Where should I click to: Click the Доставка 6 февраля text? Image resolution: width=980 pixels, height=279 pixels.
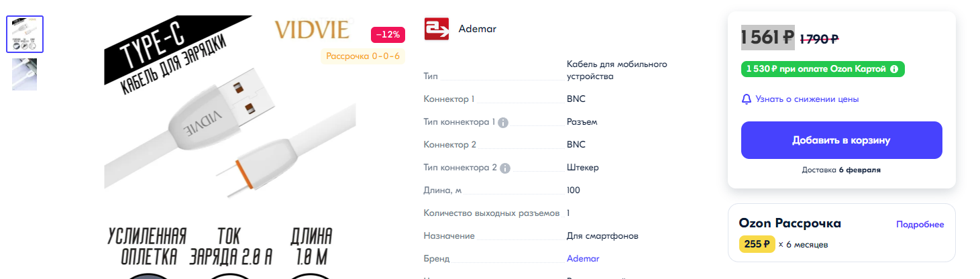tap(841, 170)
